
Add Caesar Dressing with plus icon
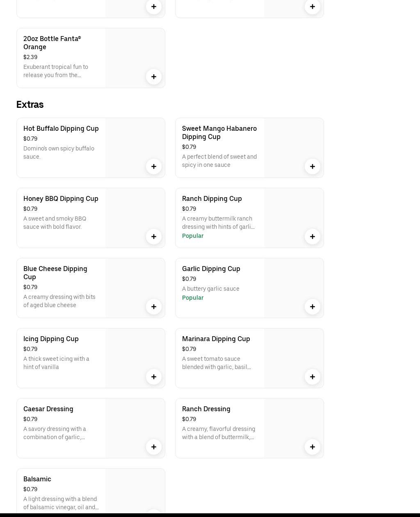click(x=154, y=447)
